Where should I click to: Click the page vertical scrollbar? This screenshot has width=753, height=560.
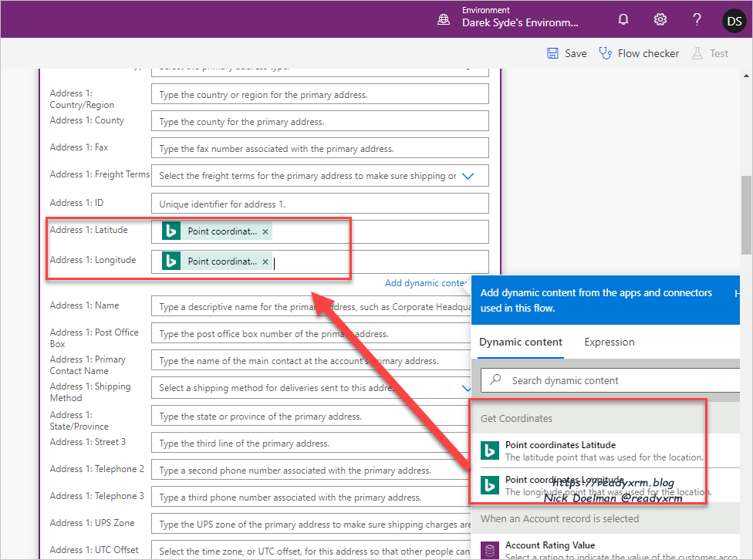(x=746, y=216)
